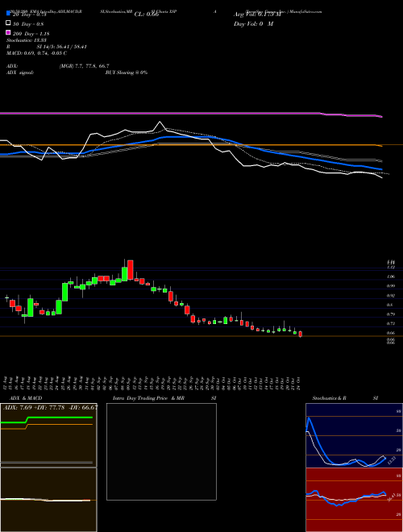Click the 'Stochastics & R' panel title
Image resolution: width=403 pixels, height=532 pixels.
[x=330, y=398]
